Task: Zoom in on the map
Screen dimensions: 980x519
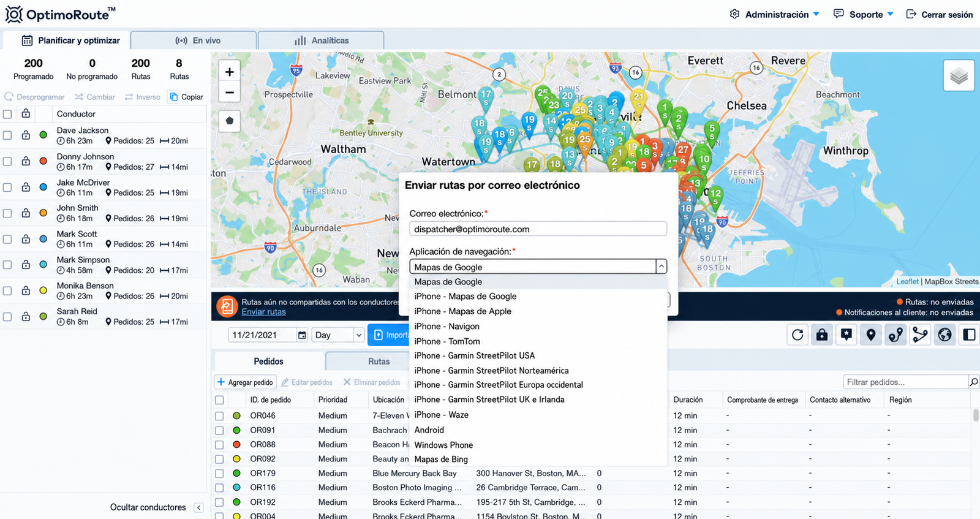Action: (x=230, y=72)
